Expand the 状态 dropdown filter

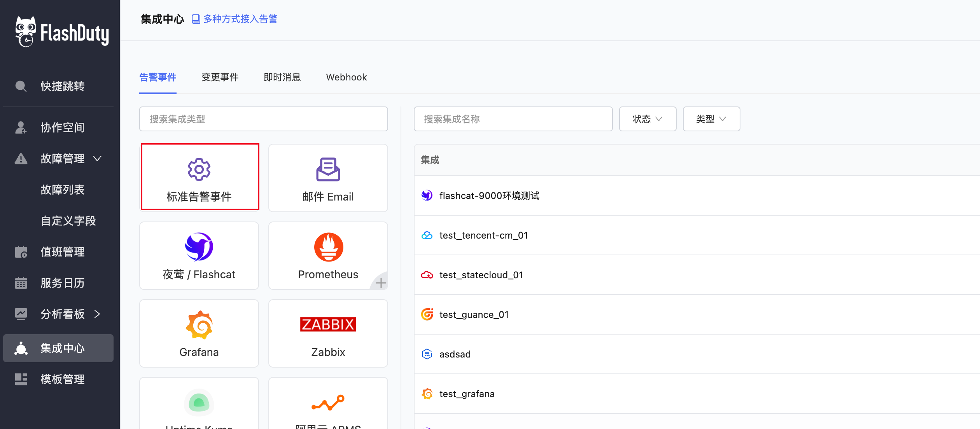[647, 119]
